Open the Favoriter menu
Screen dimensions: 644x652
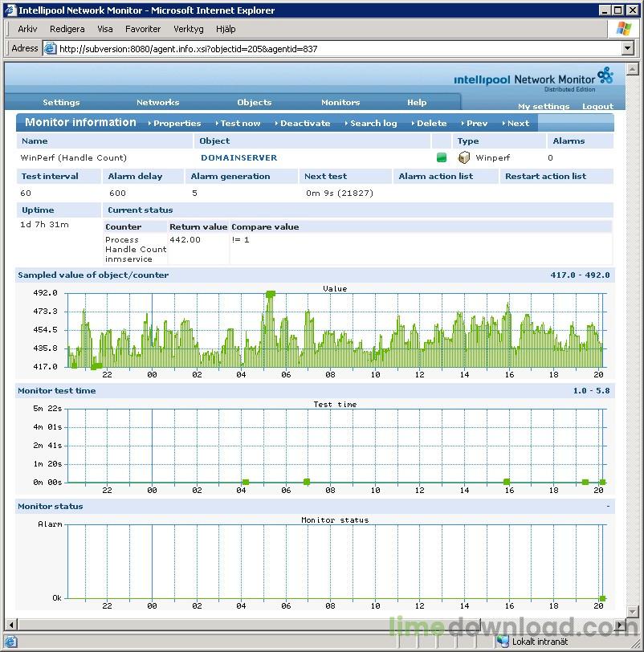pos(143,29)
